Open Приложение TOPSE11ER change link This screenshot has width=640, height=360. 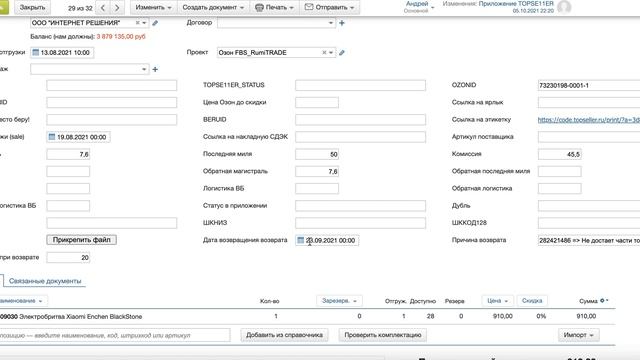point(516,4)
